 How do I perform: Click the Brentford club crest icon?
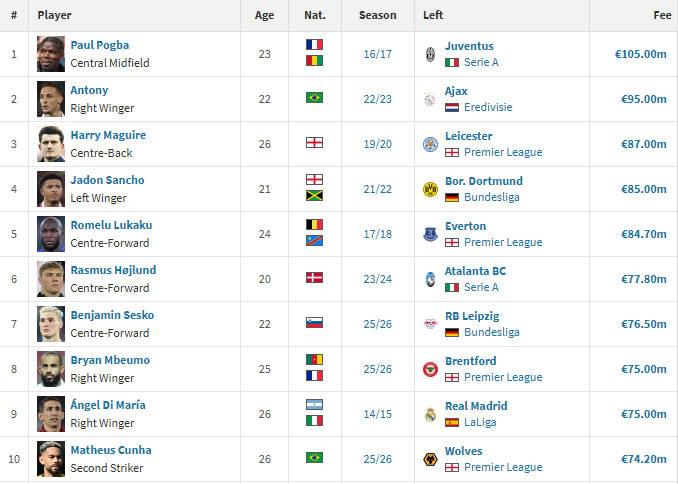(430, 369)
